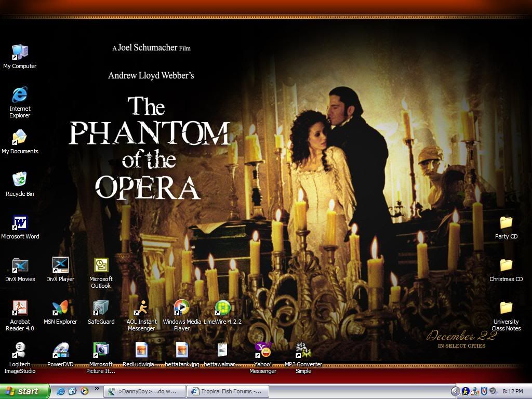This screenshot has height=399, width=532.
Task: Click the MSN Messenger tray icon
Action: click(x=475, y=391)
